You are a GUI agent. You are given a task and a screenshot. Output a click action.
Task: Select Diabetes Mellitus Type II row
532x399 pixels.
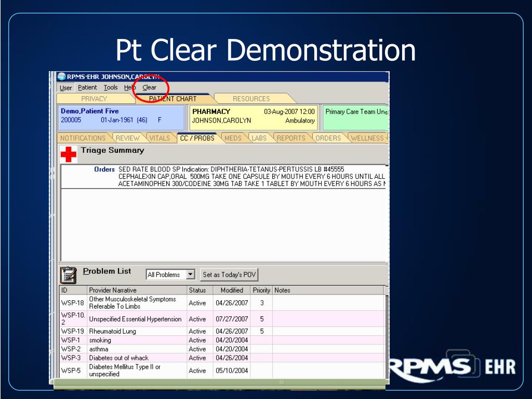tap(222, 370)
